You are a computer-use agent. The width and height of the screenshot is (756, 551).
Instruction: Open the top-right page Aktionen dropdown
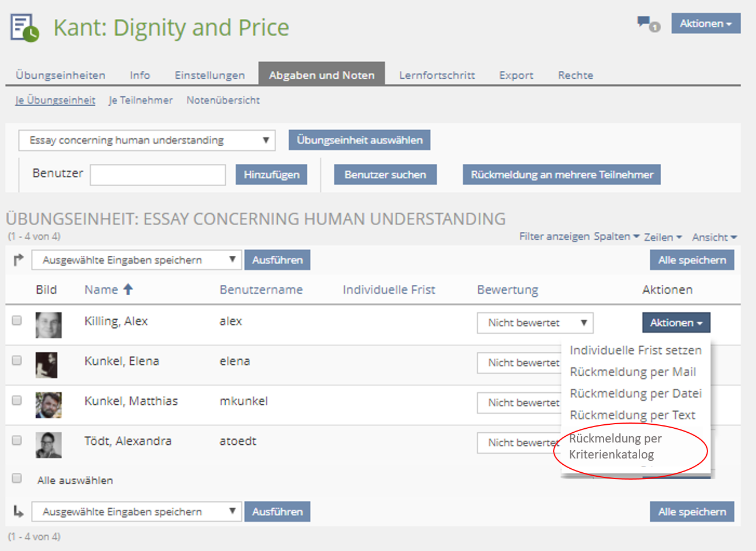pos(705,23)
